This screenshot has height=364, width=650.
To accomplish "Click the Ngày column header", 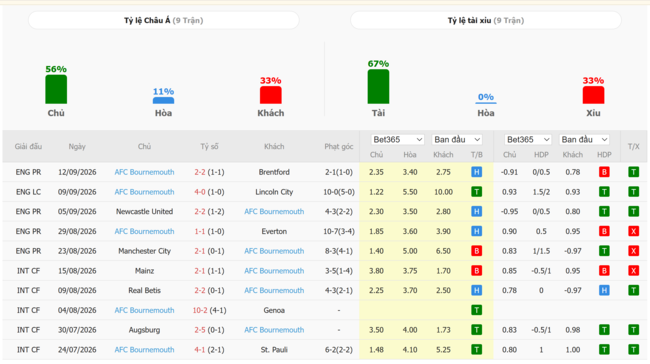I will [77, 146].
